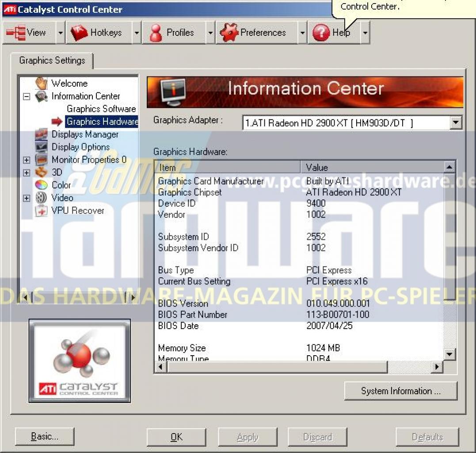Click the Video film reel icon
476x453 pixels.
(x=41, y=197)
